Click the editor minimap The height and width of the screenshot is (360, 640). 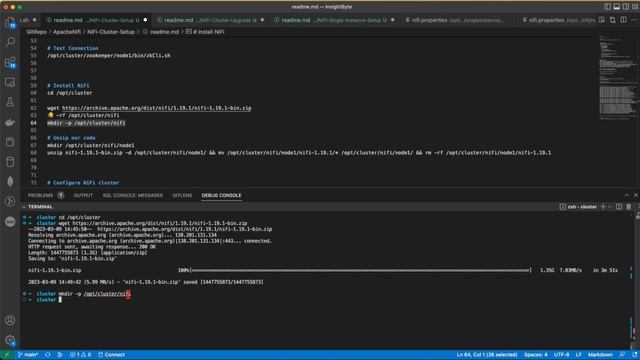617,78
